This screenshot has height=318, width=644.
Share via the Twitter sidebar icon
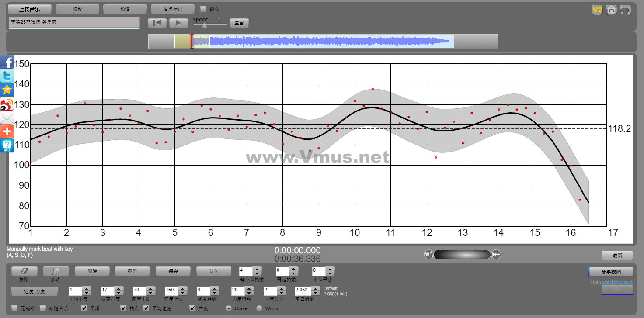click(7, 76)
